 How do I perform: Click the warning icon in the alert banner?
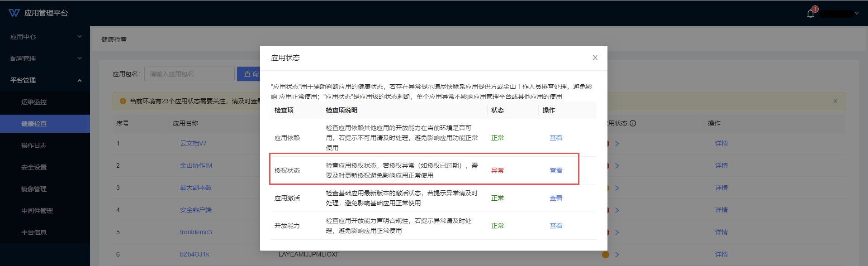pos(123,101)
